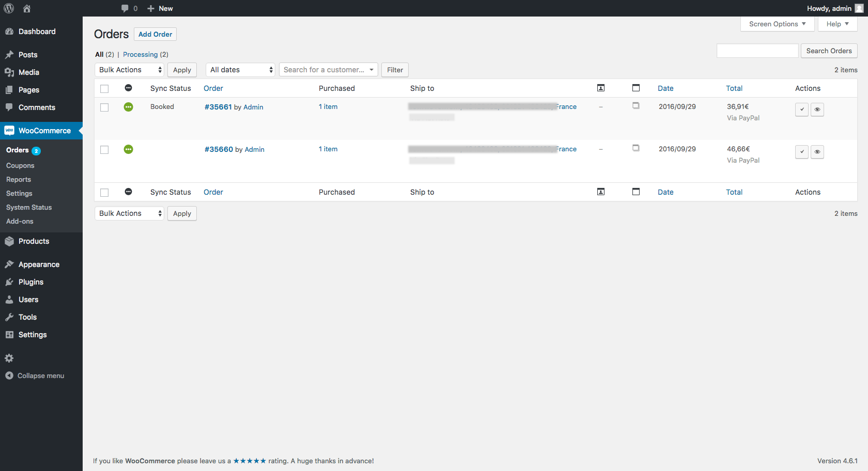The image size is (868, 471).
Task: Visit site via home icon
Action: [27, 8]
